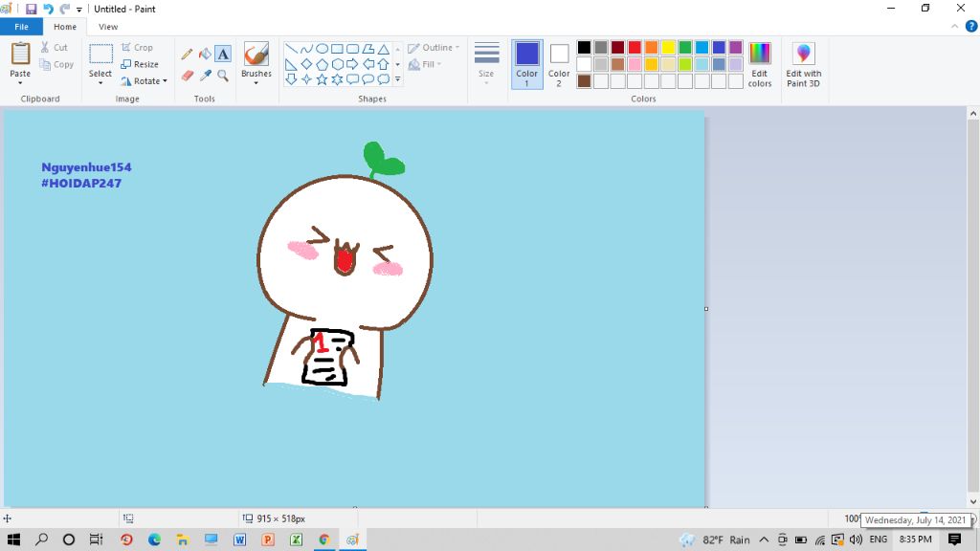Select the Fill with color bucket tool

(x=205, y=55)
